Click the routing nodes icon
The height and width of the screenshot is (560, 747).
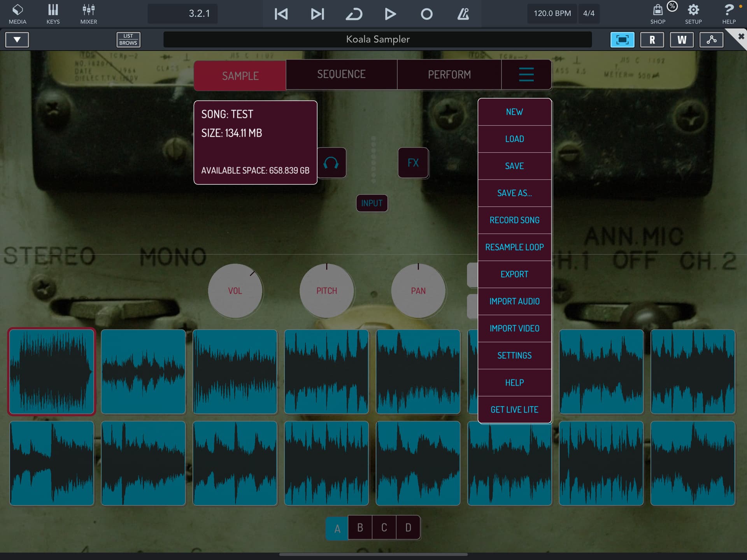coord(711,40)
